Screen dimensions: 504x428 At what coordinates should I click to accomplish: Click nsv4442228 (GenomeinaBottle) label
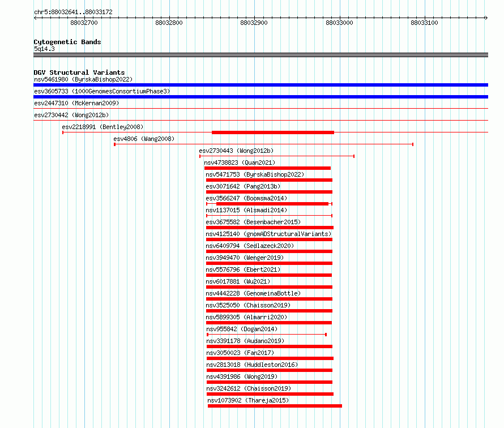253,293
